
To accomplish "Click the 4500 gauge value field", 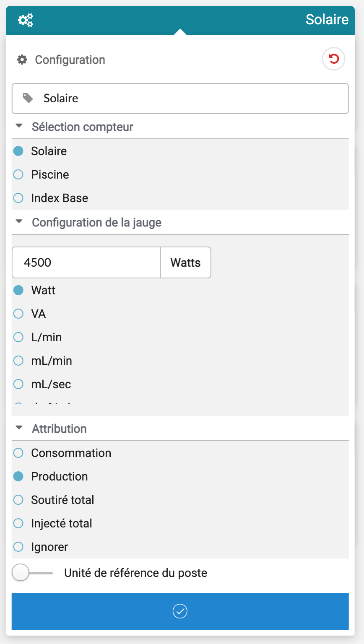I will [86, 262].
